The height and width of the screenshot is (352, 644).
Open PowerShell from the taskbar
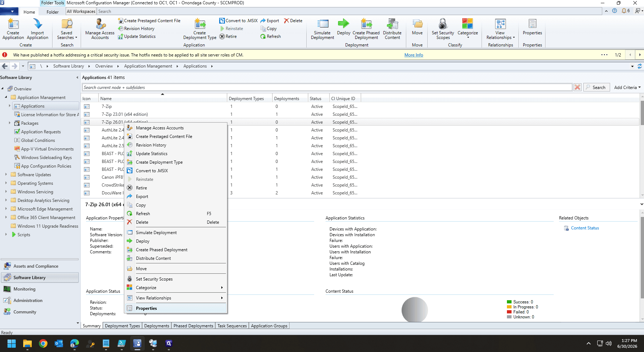[x=121, y=343]
